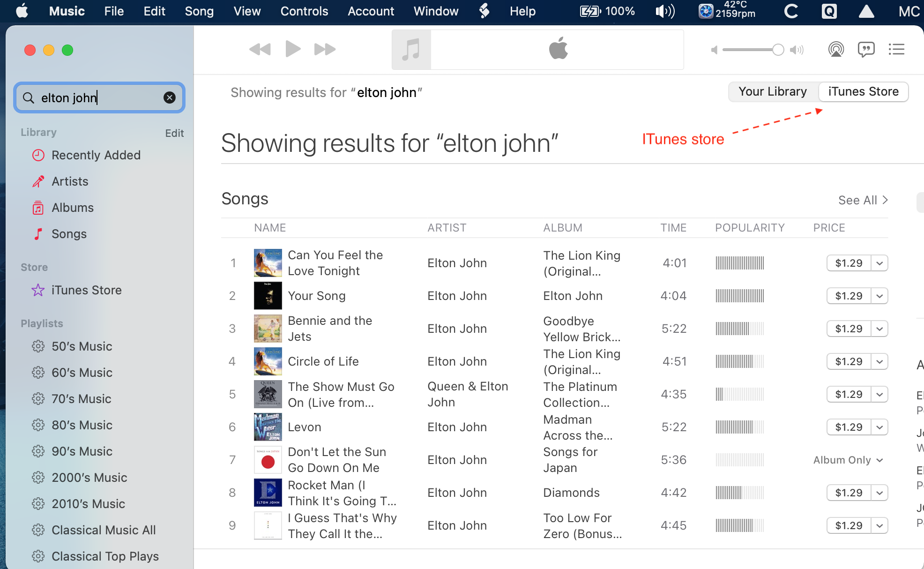
Task: Open the 60's Music smart playlist
Action: 82,373
